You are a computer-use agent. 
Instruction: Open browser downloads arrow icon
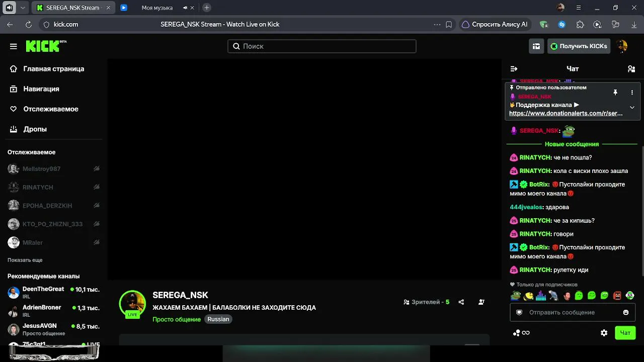634,24
